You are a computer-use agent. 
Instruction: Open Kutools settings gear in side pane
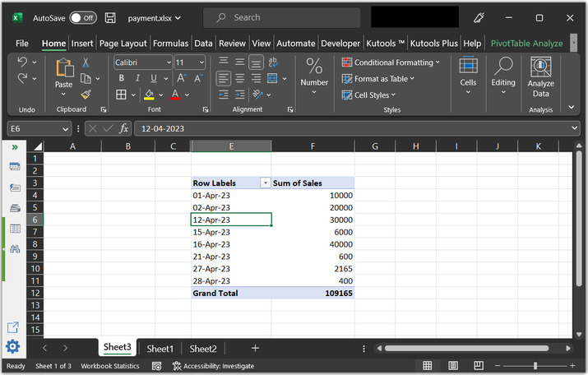click(x=13, y=346)
